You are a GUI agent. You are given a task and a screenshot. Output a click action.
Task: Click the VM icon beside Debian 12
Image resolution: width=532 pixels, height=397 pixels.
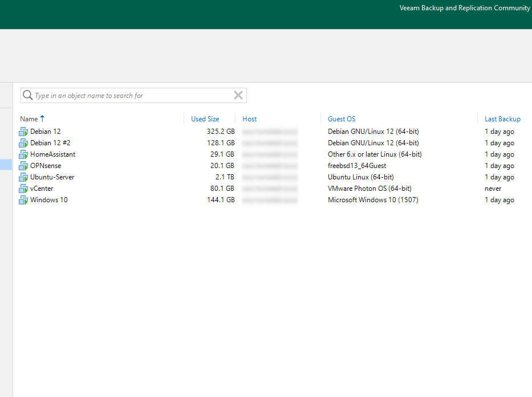tap(23, 132)
